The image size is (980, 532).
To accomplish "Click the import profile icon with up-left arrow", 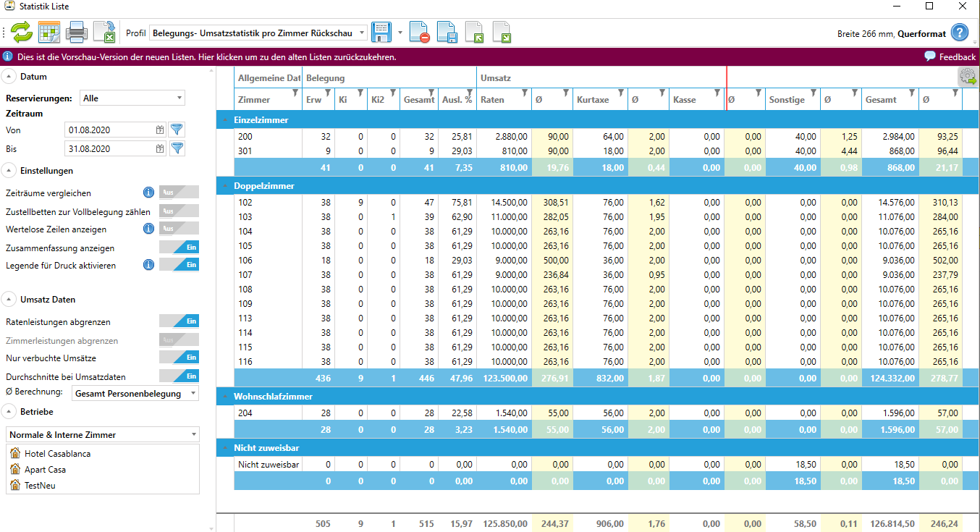I will 475,33.
